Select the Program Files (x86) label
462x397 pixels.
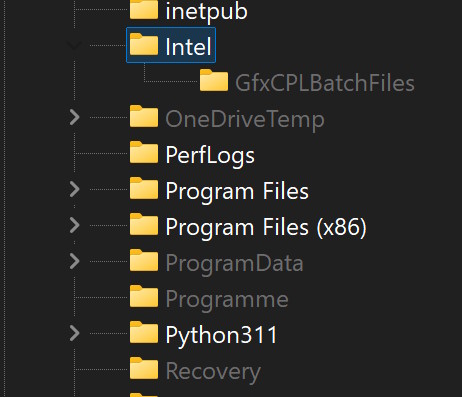coord(266,227)
